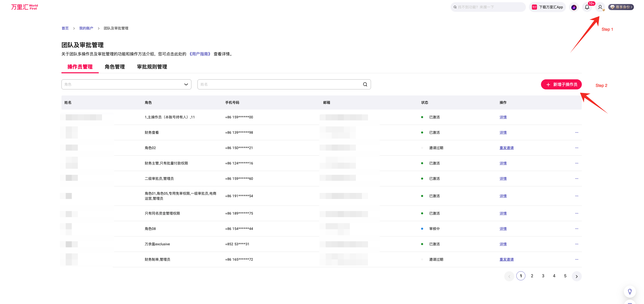Viewport: 644px width, 304px height.
Task: Open 详情 for the 角色08 row
Action: point(503,229)
